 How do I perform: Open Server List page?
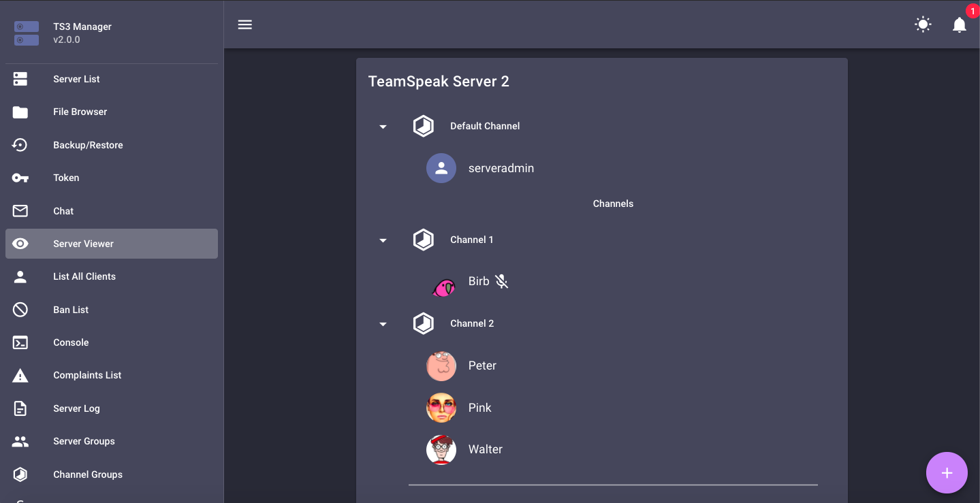point(112,79)
